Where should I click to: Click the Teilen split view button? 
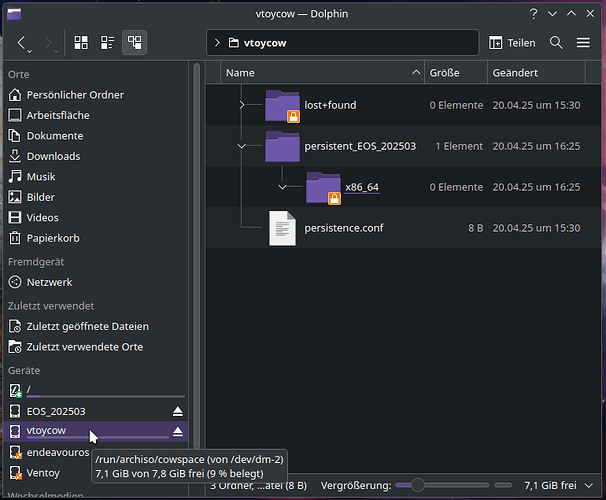point(512,43)
